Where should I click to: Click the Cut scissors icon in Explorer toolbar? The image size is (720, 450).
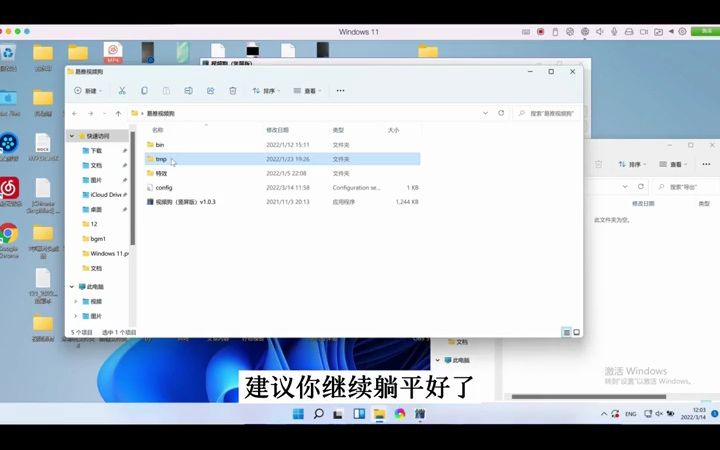click(122, 91)
